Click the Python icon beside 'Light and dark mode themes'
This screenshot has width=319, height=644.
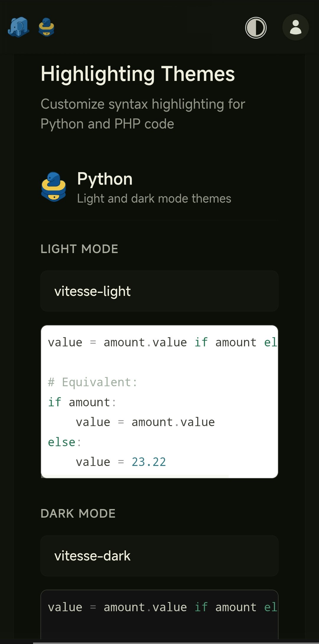pyautogui.click(x=54, y=188)
